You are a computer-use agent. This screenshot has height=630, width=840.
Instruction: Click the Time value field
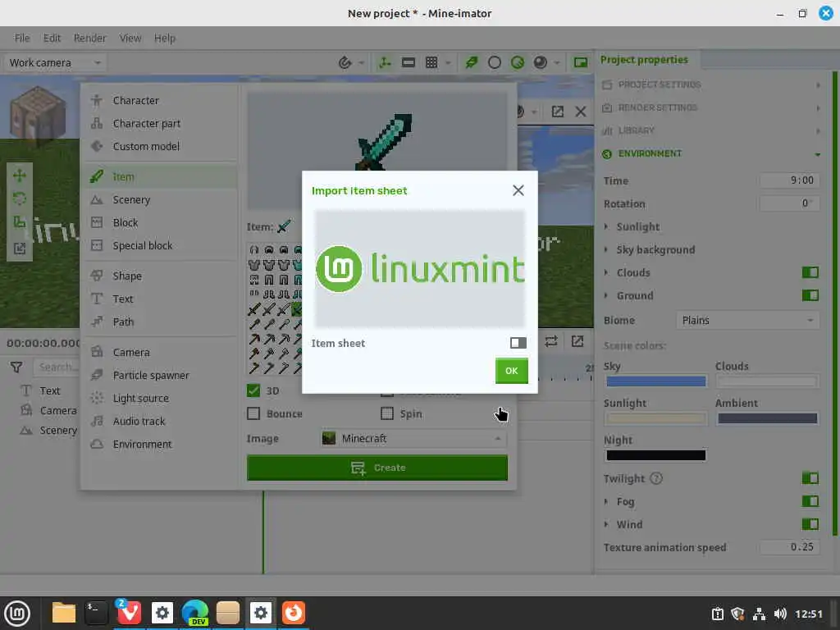click(x=789, y=180)
